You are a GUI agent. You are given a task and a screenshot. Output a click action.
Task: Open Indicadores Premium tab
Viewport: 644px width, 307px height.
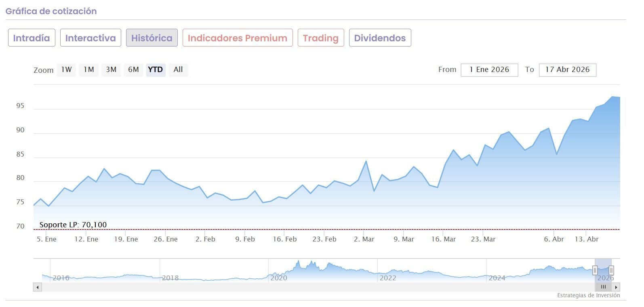click(x=238, y=38)
